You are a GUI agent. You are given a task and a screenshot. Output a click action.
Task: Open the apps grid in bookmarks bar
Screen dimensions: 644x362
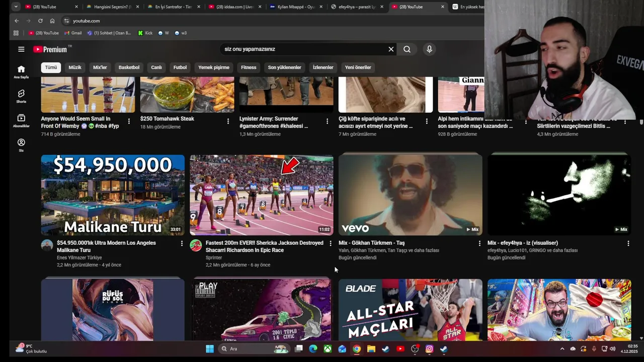(16, 33)
